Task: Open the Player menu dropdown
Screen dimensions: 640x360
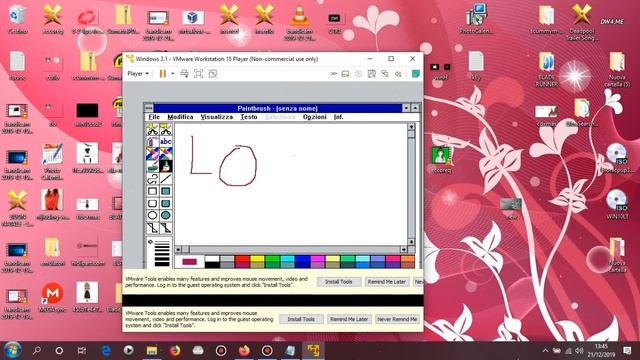Action: [x=138, y=73]
